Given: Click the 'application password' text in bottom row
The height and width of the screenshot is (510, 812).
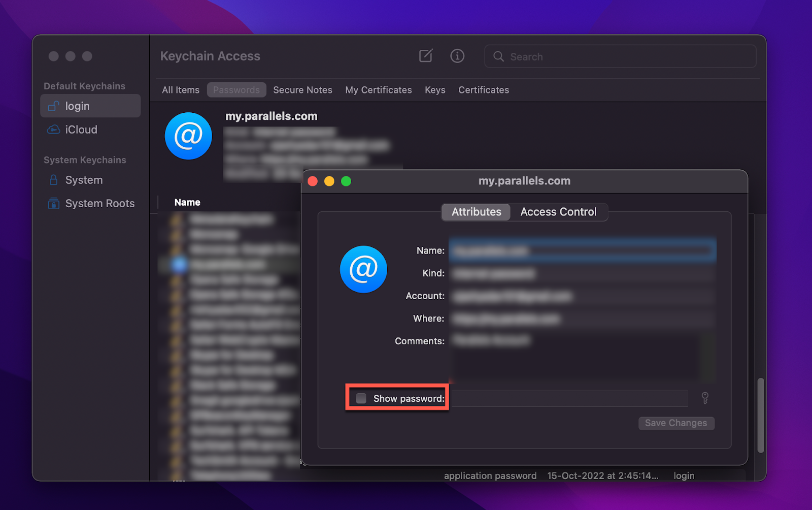Looking at the screenshot, I should coord(490,475).
